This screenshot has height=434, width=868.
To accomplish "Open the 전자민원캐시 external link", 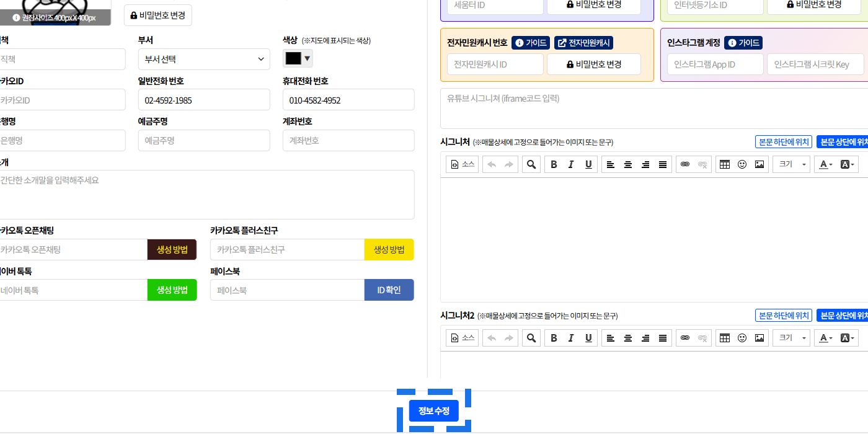I will click(583, 43).
